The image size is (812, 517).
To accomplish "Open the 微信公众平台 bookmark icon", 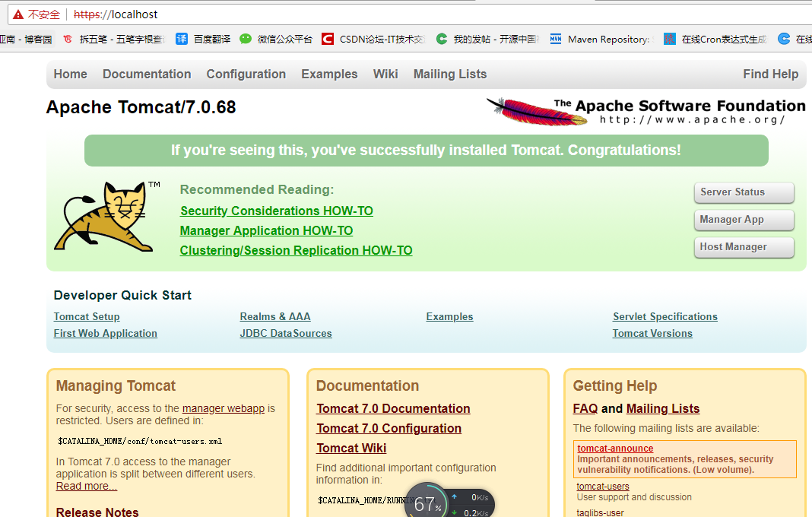I will coord(246,39).
